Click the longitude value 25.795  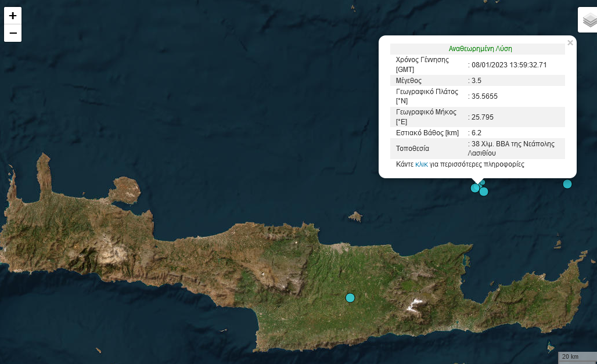click(482, 117)
